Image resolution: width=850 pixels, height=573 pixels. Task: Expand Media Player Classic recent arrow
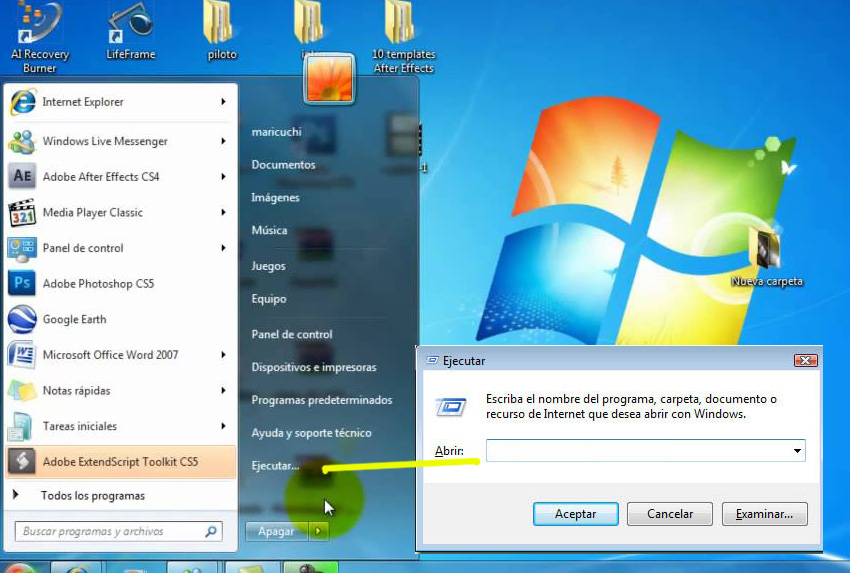pos(223,213)
